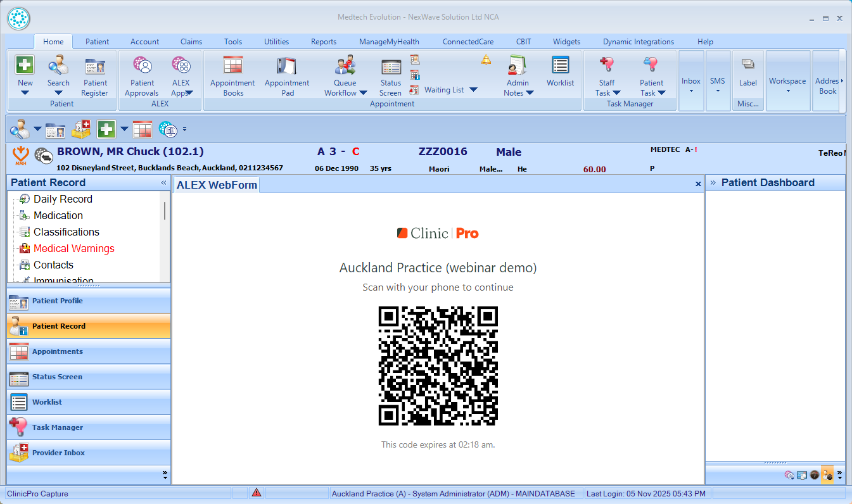Click the ALEX globe quick toolbar icon
The width and height of the screenshot is (852, 504).
pos(168,130)
